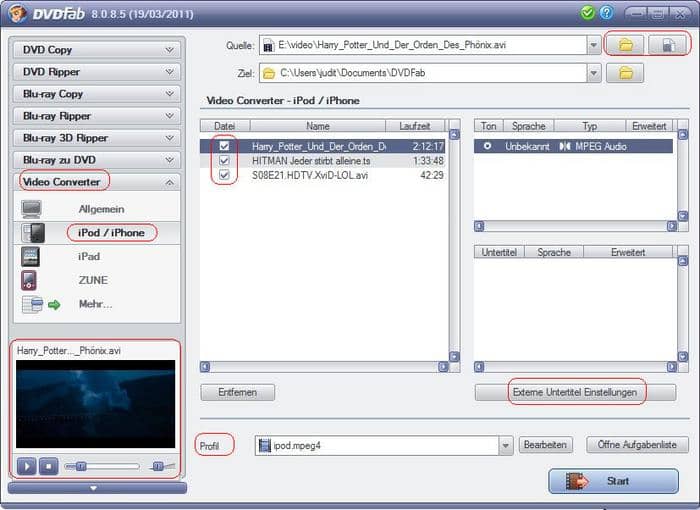This screenshot has width=700, height=510.
Task: Open the Profil ipod.mpeg4 dropdown
Action: 505,446
